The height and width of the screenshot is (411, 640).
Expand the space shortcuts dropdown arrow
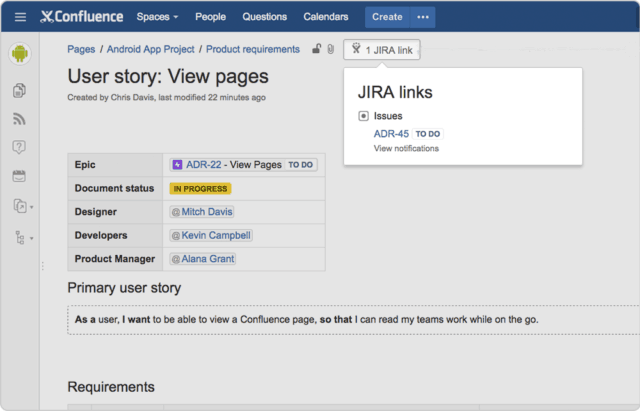[32, 207]
